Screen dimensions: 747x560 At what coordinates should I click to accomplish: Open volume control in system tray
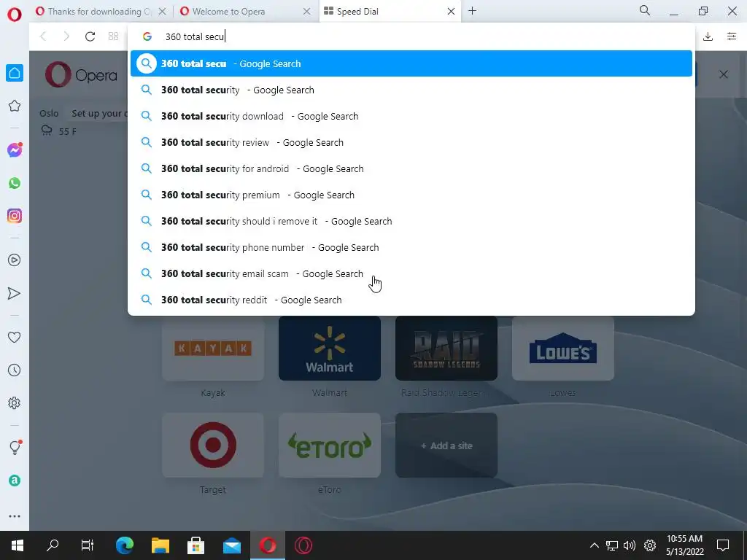(630, 545)
